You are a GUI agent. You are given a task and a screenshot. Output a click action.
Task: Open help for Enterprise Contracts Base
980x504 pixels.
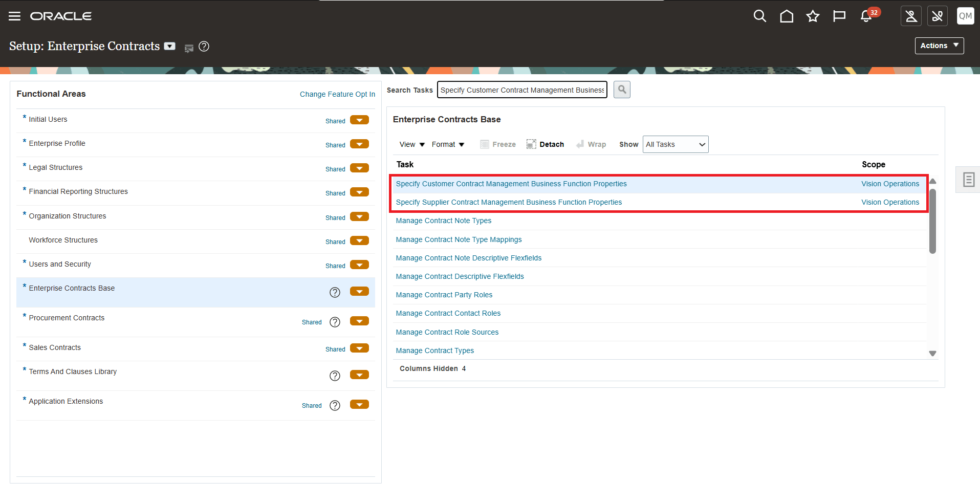[335, 292]
